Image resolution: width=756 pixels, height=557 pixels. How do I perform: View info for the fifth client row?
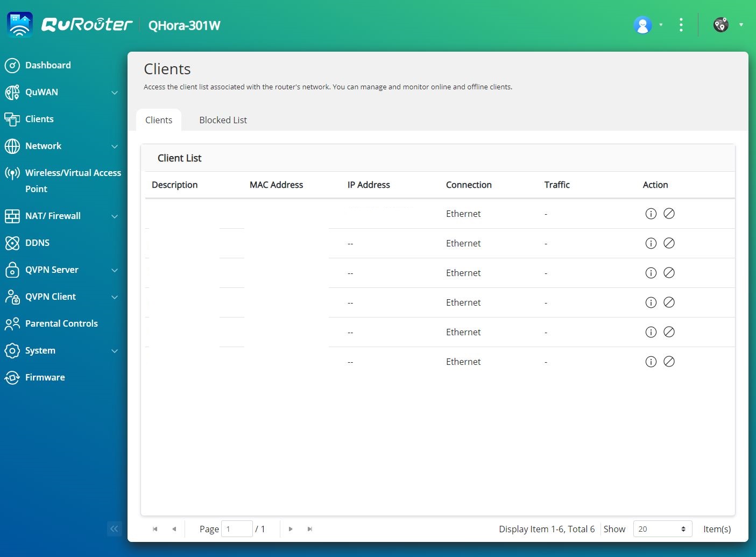tap(651, 332)
